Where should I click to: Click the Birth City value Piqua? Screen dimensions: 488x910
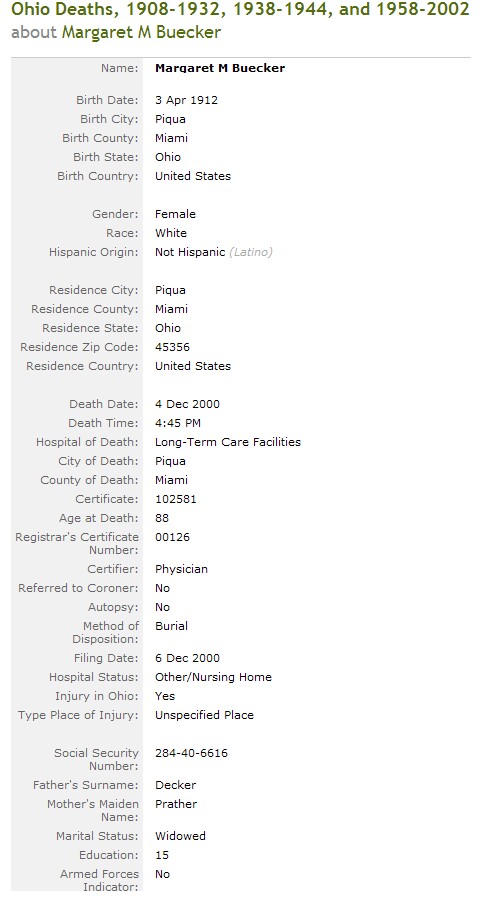coord(170,119)
